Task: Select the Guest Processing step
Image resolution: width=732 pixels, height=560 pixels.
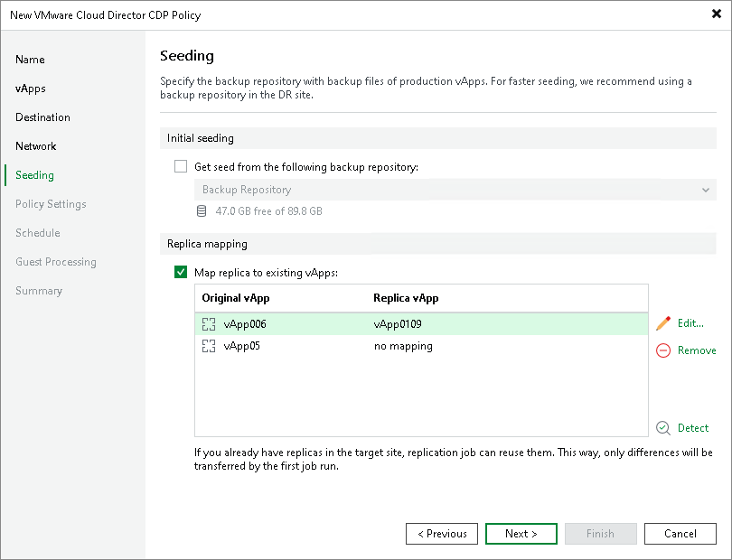Action: click(56, 262)
